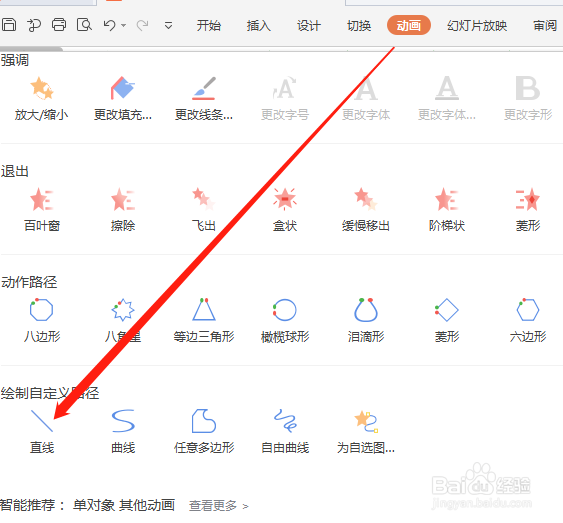Select the 缓慢移出 exit animation
The height and width of the screenshot is (523, 563).
pos(366,210)
